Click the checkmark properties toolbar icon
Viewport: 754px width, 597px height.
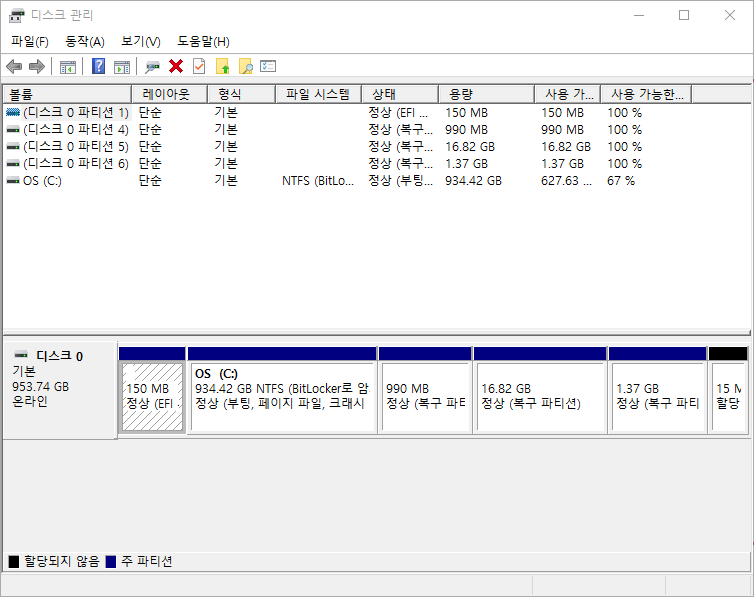click(x=199, y=66)
